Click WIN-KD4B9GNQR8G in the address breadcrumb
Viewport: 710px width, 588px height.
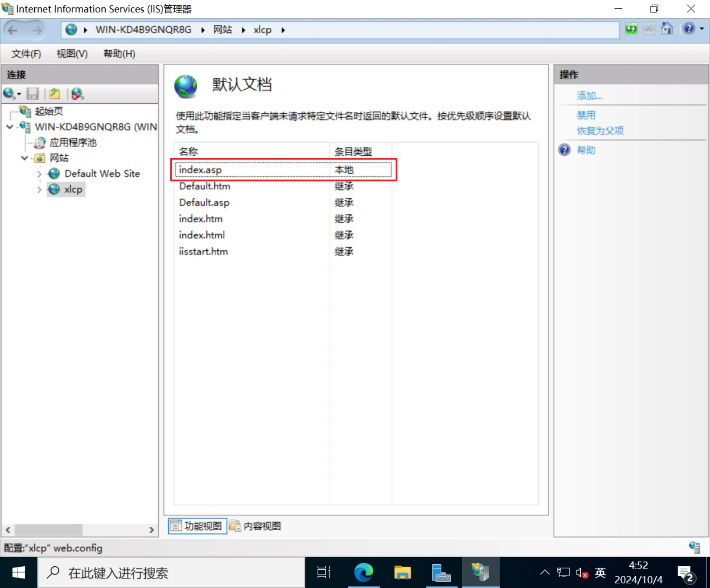click(x=144, y=29)
